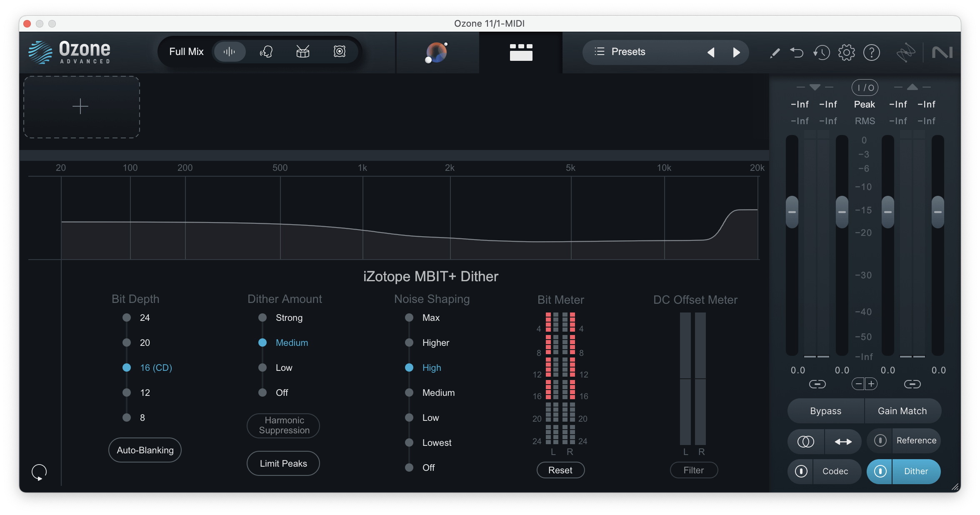Click the Bypass button
The image size is (980, 515).
(826, 411)
